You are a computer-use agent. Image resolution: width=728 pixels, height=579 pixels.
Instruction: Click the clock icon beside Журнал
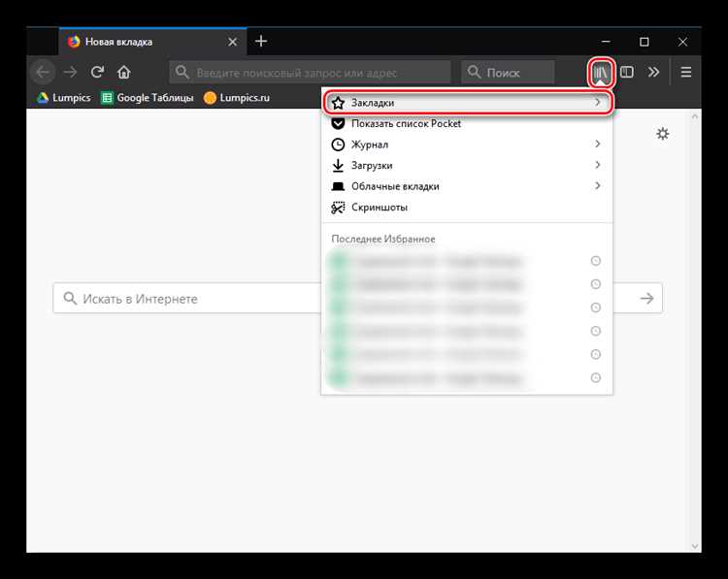[x=338, y=145]
